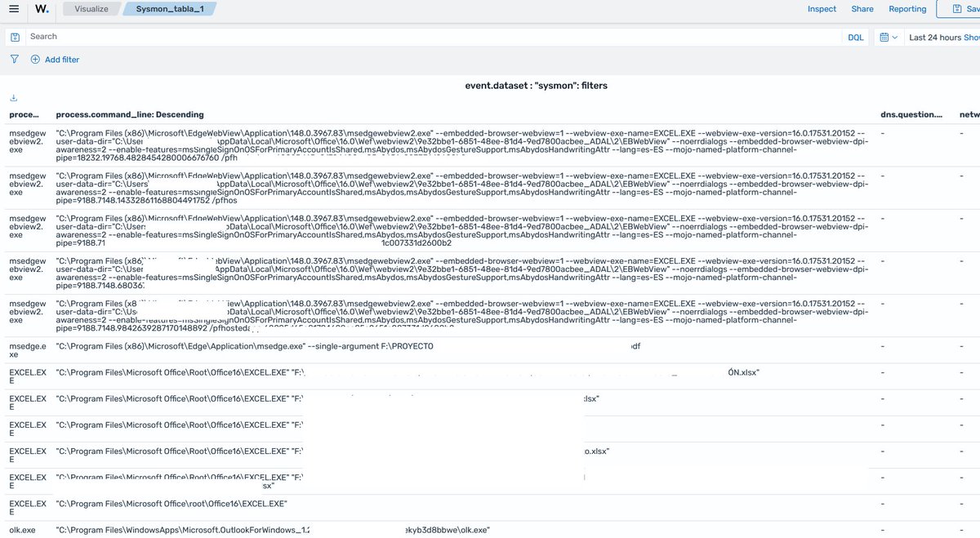Viewport: 980px width, 538px height.
Task: Download the table using the export icon
Action: click(x=13, y=98)
